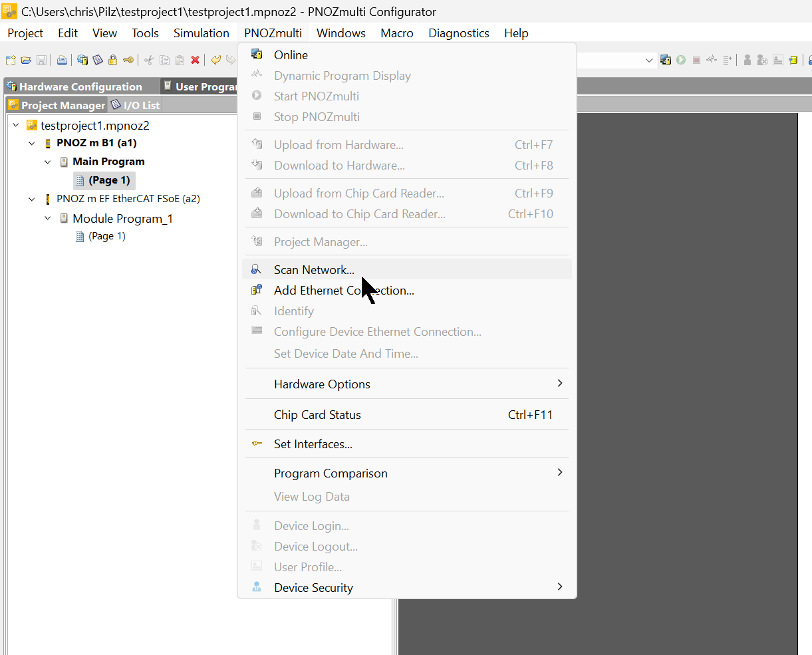Open the Edit menu

click(x=68, y=33)
